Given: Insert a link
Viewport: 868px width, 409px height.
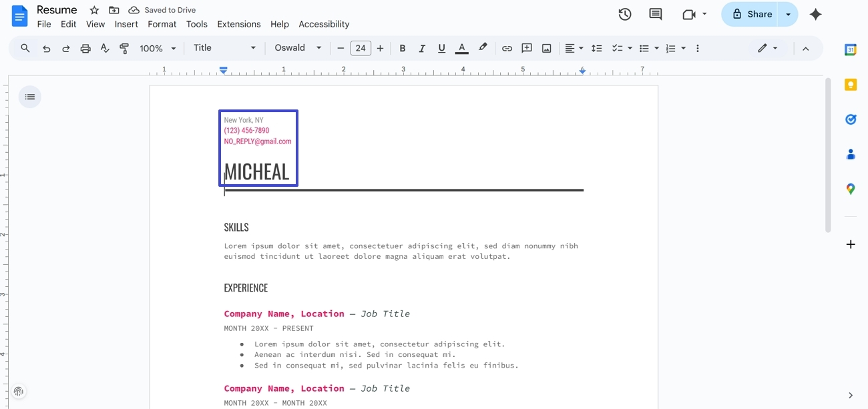Looking at the screenshot, I should pyautogui.click(x=507, y=48).
